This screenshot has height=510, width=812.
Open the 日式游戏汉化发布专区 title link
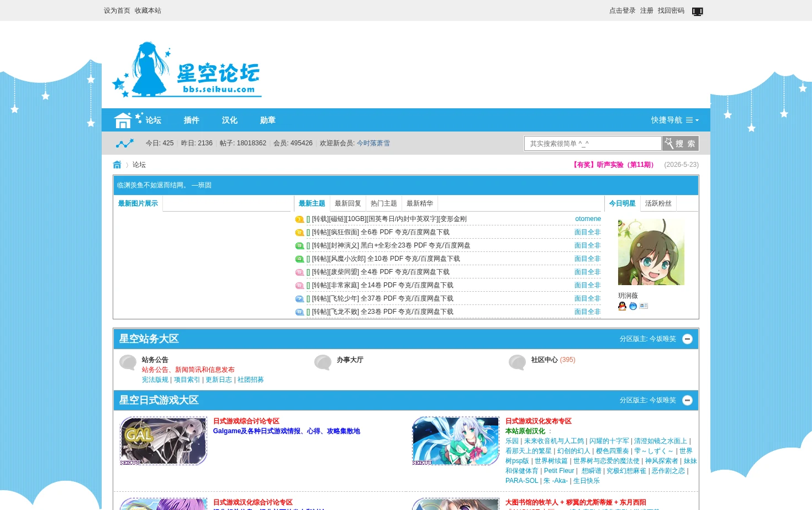point(539,421)
